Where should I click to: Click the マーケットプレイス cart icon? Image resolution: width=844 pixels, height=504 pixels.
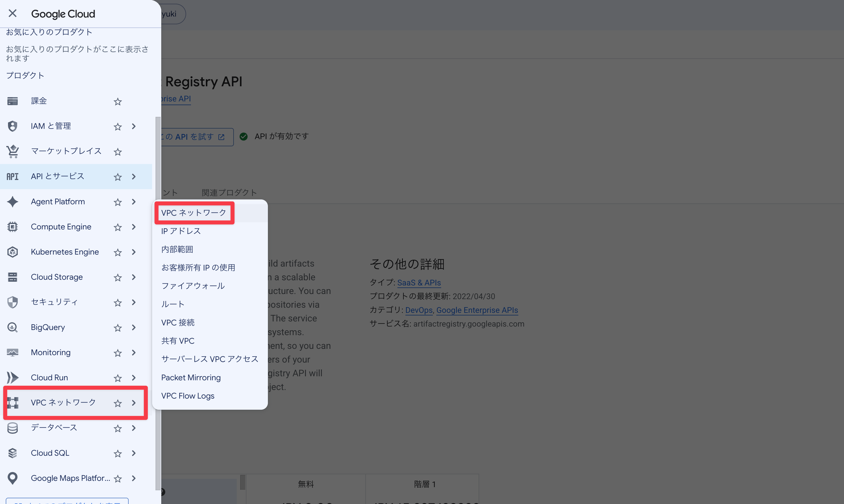[x=13, y=151]
